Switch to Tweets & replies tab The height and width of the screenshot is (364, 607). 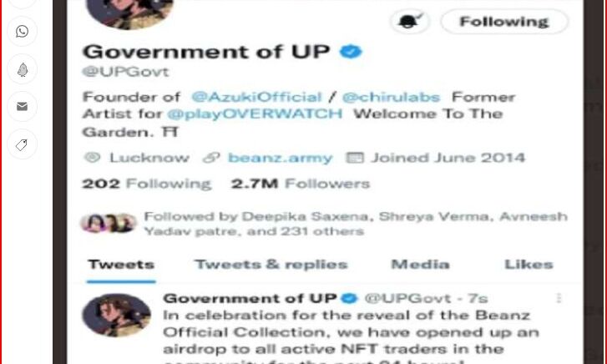tap(271, 265)
